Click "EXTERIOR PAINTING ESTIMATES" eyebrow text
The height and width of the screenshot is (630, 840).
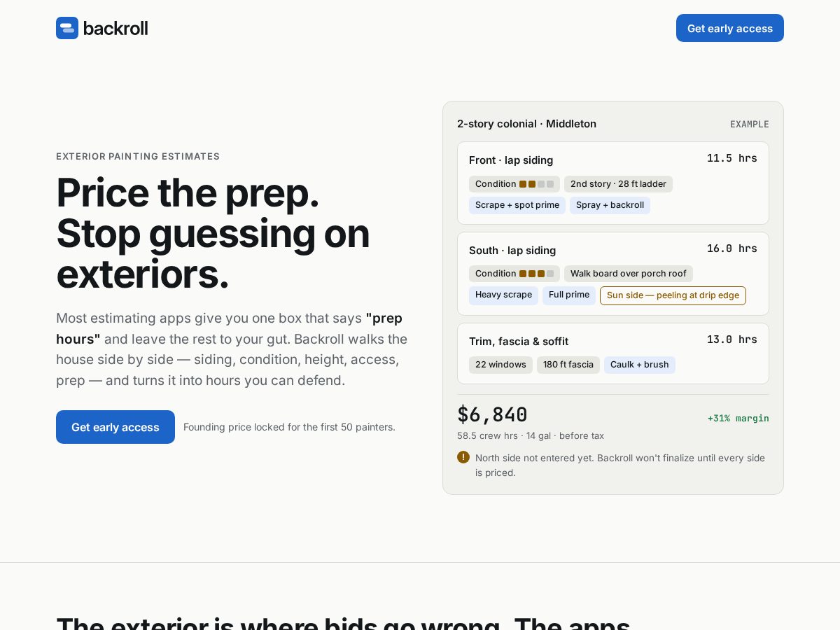click(x=138, y=156)
